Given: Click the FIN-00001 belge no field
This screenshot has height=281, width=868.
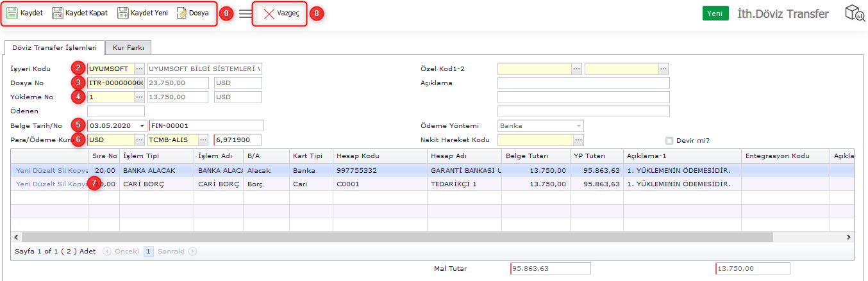Looking at the screenshot, I should click(206, 125).
